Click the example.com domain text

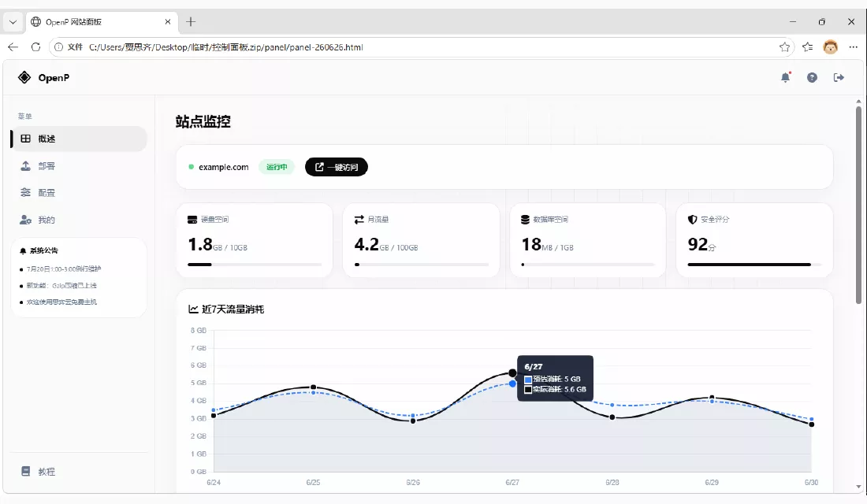(x=223, y=167)
